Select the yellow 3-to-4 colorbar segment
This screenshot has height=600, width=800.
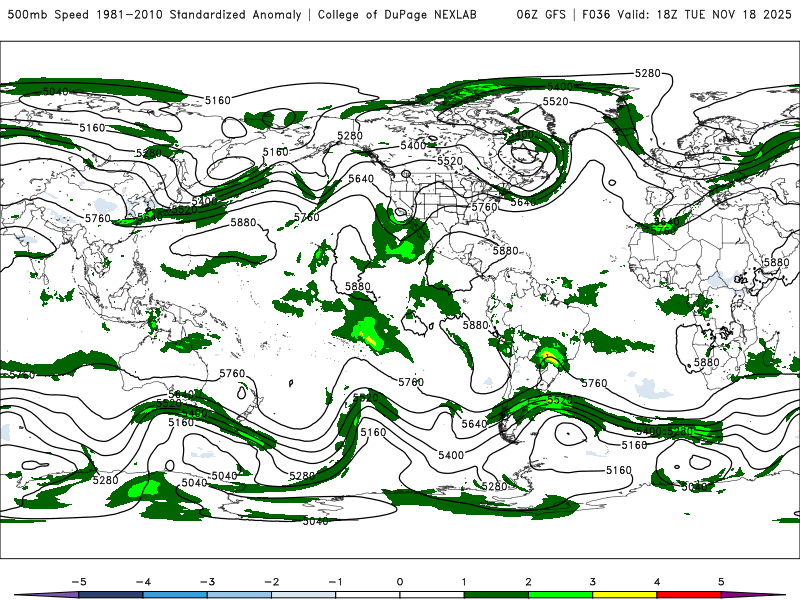tap(624, 595)
